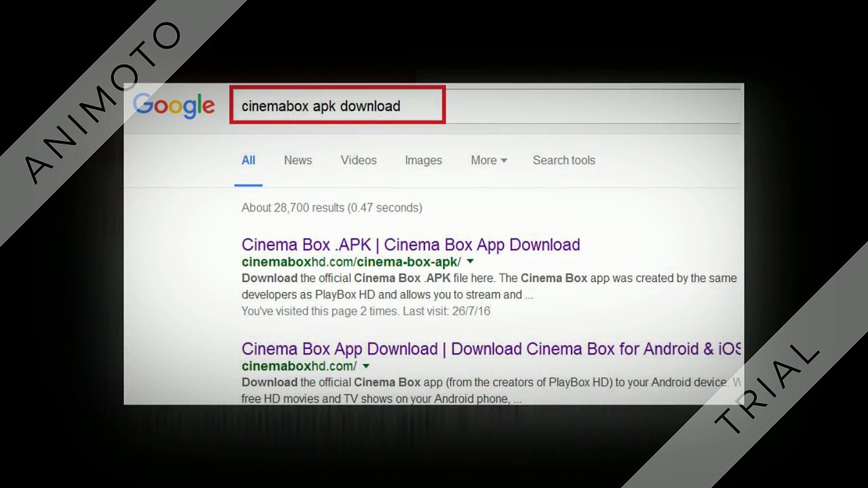Click the results count text About 28,700 results

332,207
